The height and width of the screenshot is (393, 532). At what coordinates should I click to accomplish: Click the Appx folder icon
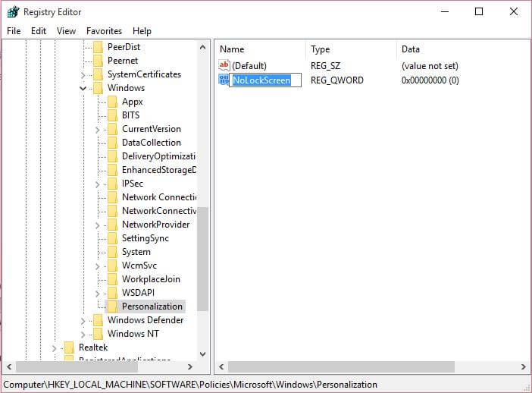click(113, 102)
